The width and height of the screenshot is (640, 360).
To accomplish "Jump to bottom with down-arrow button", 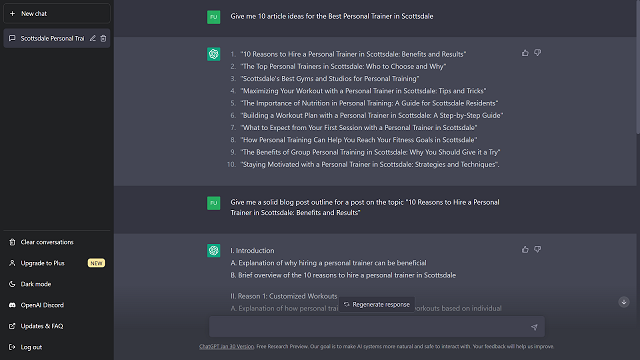I will click(x=624, y=302).
